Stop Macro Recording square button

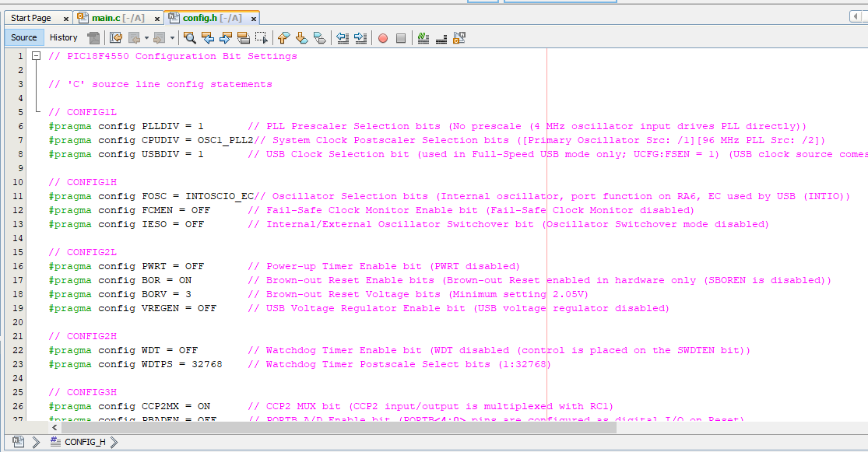tap(401, 38)
